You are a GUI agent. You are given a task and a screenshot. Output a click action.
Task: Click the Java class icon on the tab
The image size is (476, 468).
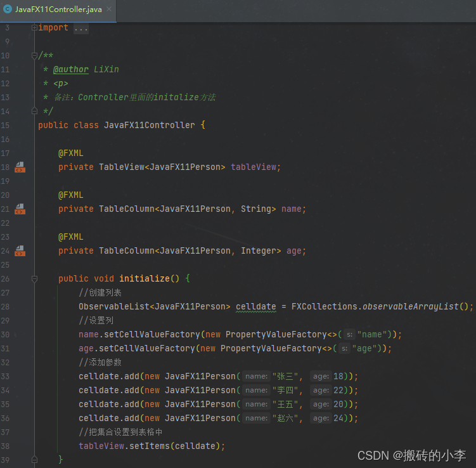(x=7, y=9)
